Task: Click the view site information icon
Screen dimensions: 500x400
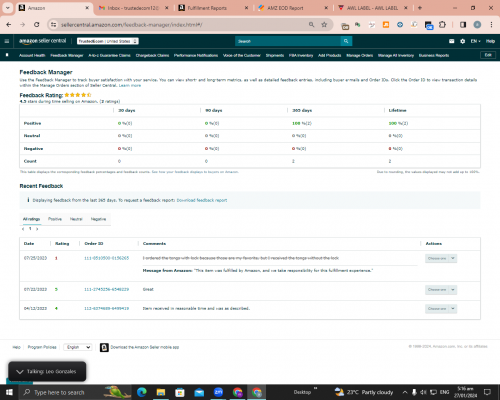Action: click(x=53, y=25)
